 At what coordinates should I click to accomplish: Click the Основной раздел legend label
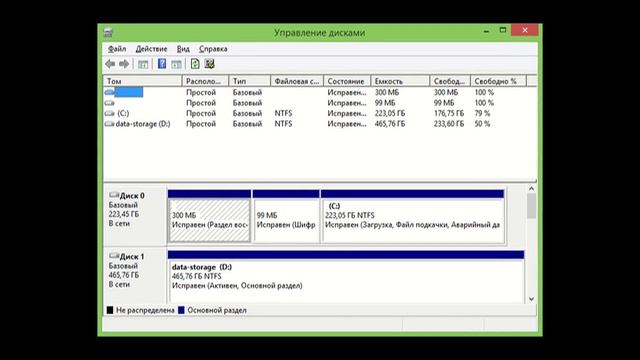pos(217,310)
